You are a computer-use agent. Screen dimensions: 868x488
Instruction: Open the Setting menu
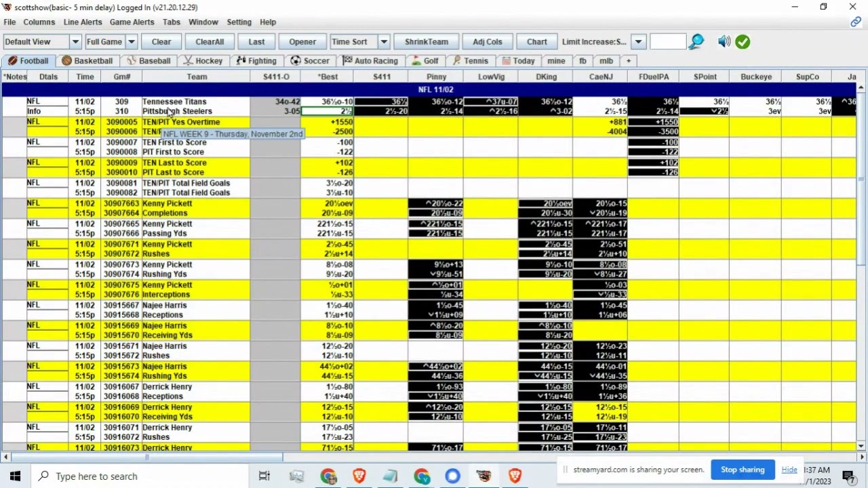click(x=239, y=22)
